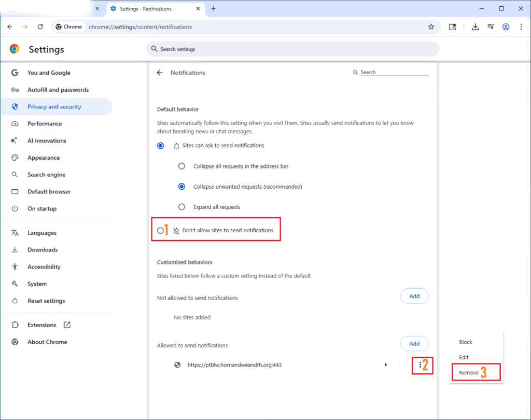
Task: Click Add button for Not allowed sites
Action: coord(414,296)
